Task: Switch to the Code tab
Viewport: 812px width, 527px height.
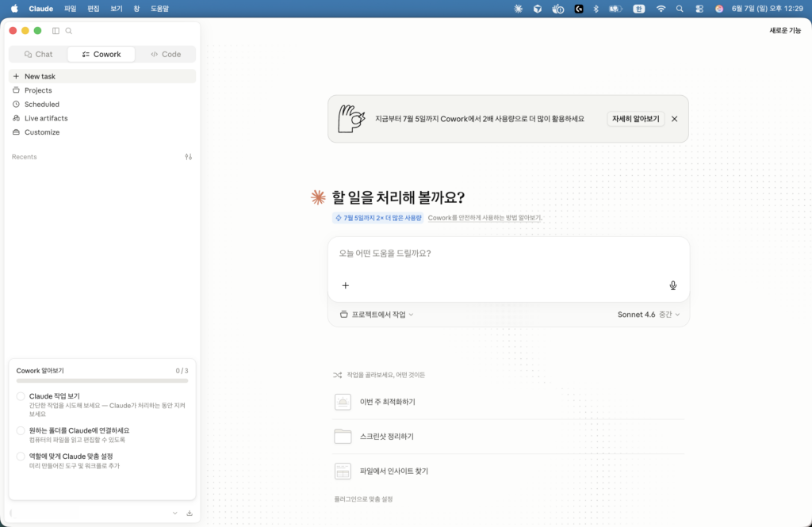Action: tap(166, 55)
